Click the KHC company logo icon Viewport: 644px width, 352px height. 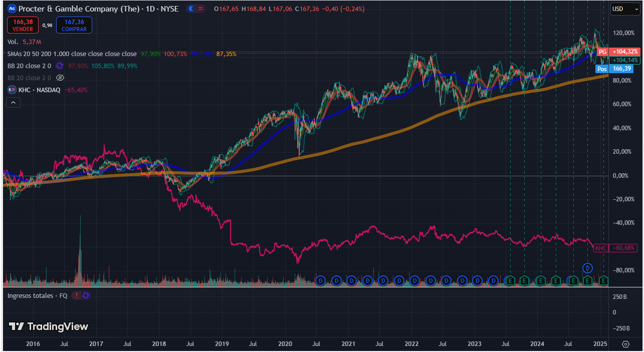(12, 90)
